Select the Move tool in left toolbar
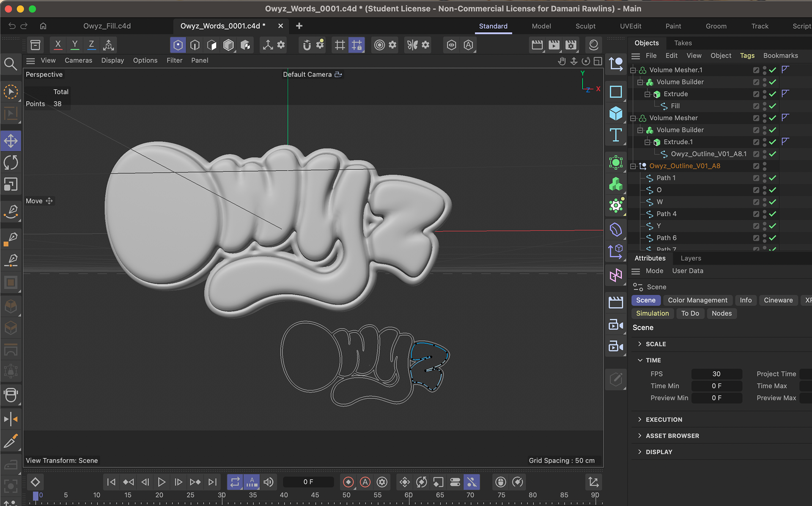 (11, 141)
